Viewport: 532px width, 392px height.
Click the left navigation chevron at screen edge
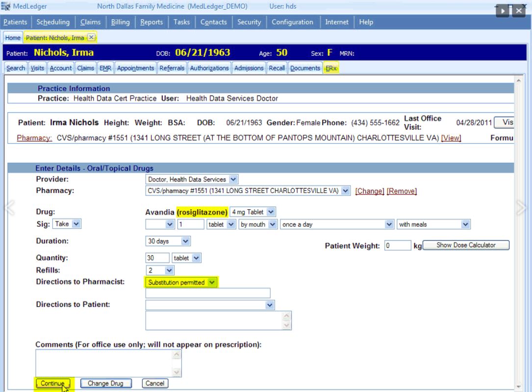tap(10, 208)
